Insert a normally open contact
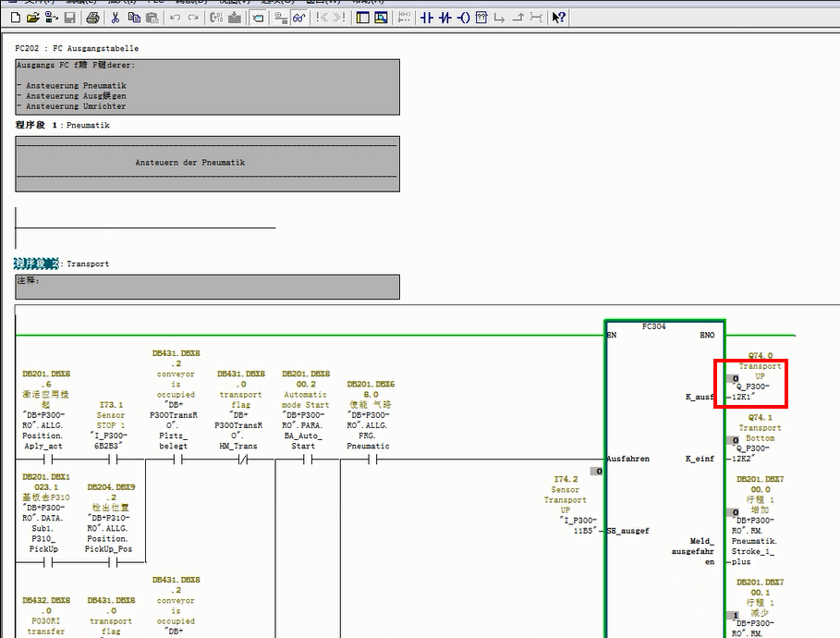 426,18
